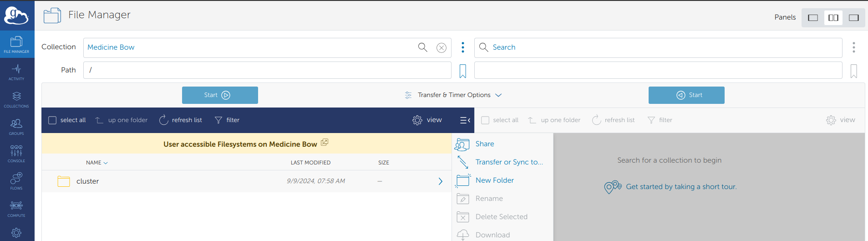Viewport: 868px width, 241px height.
Task: Click the 9/9/2024, 07:58 AM date cell
Action: [316, 181]
